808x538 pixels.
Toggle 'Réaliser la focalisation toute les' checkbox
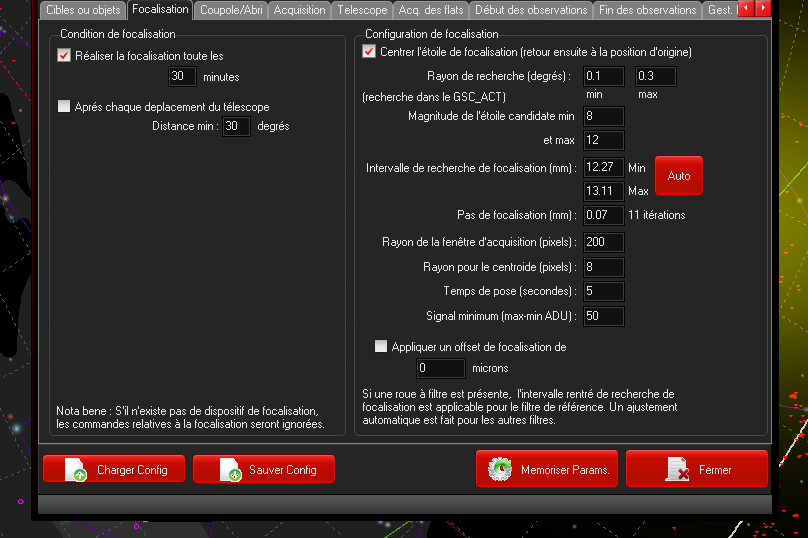tap(65, 56)
